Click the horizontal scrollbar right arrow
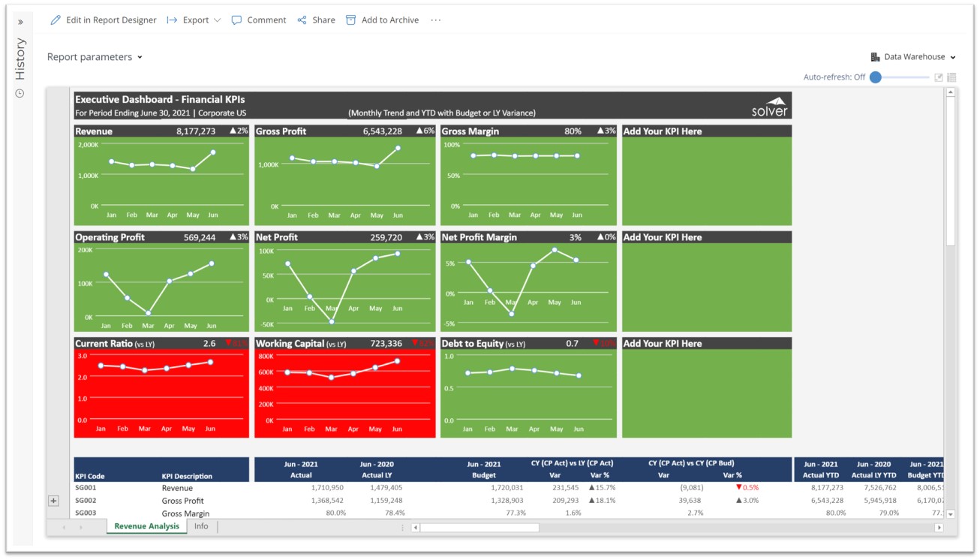 938,528
